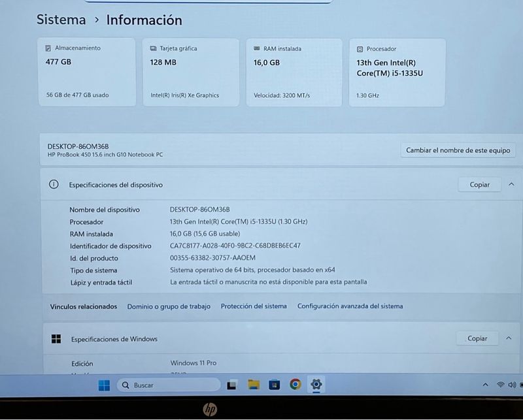The image size is (523, 420).
Task: Click the Vínculos relacionados label
Action: [84, 306]
